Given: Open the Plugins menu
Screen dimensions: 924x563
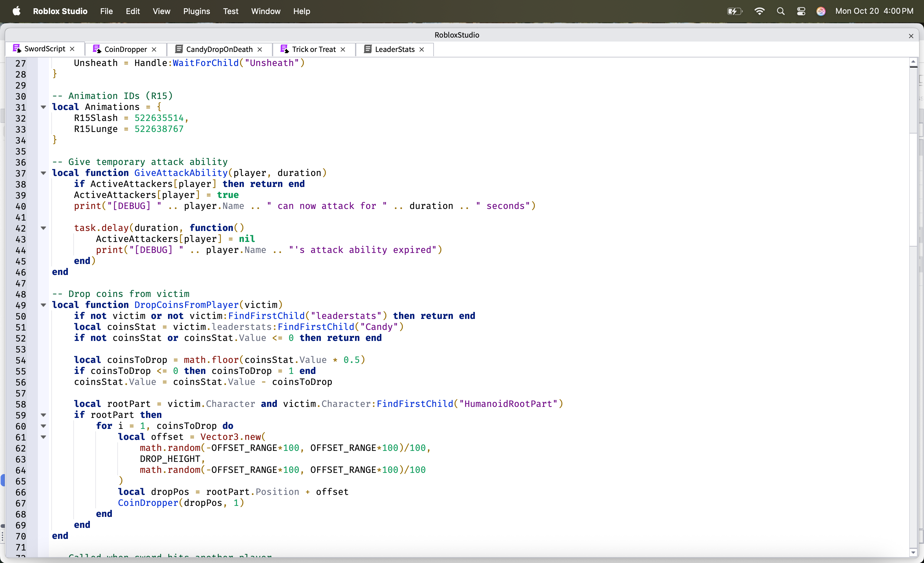Looking at the screenshot, I should pos(196,11).
